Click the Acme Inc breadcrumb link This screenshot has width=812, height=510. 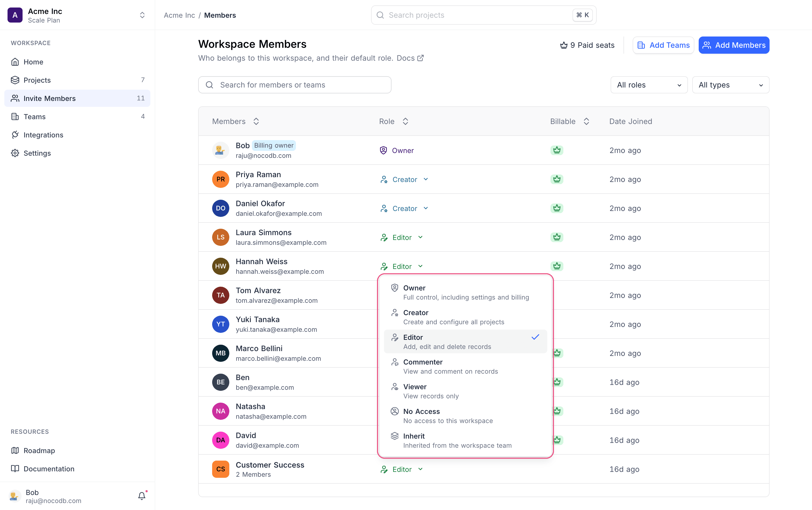[179, 15]
